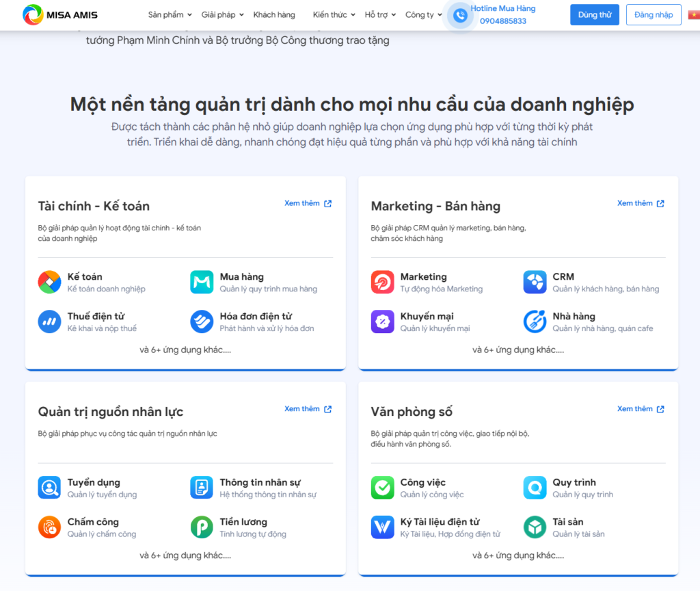This screenshot has height=591, width=700.
Task: Click external-link icon in Văn phòng số card
Action: coord(661,409)
